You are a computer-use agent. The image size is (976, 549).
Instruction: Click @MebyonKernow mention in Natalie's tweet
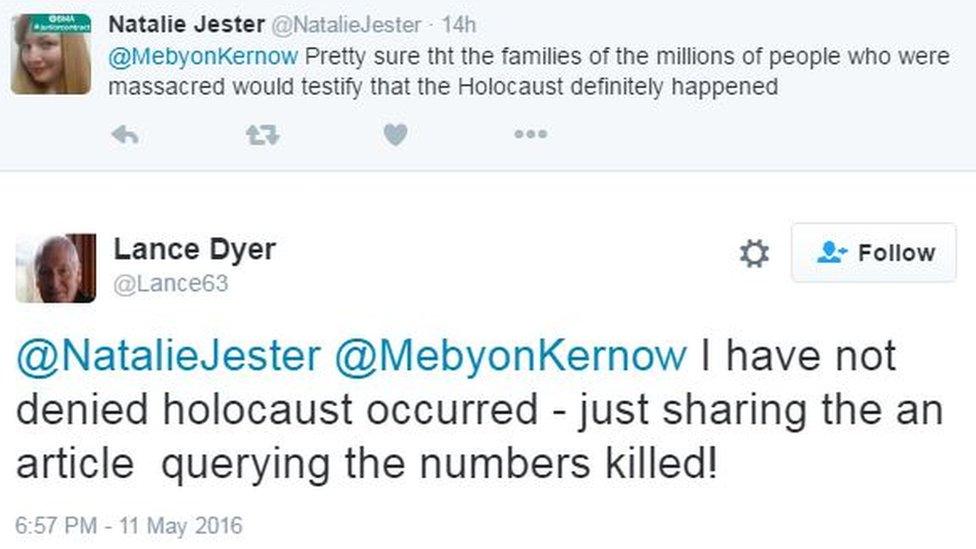click(203, 56)
